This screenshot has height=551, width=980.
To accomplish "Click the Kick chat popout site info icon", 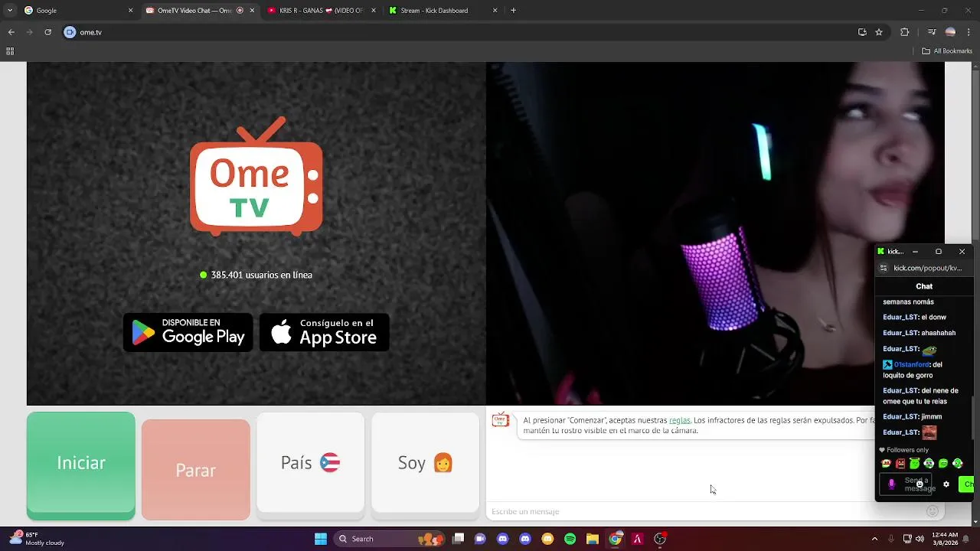I will tap(884, 268).
